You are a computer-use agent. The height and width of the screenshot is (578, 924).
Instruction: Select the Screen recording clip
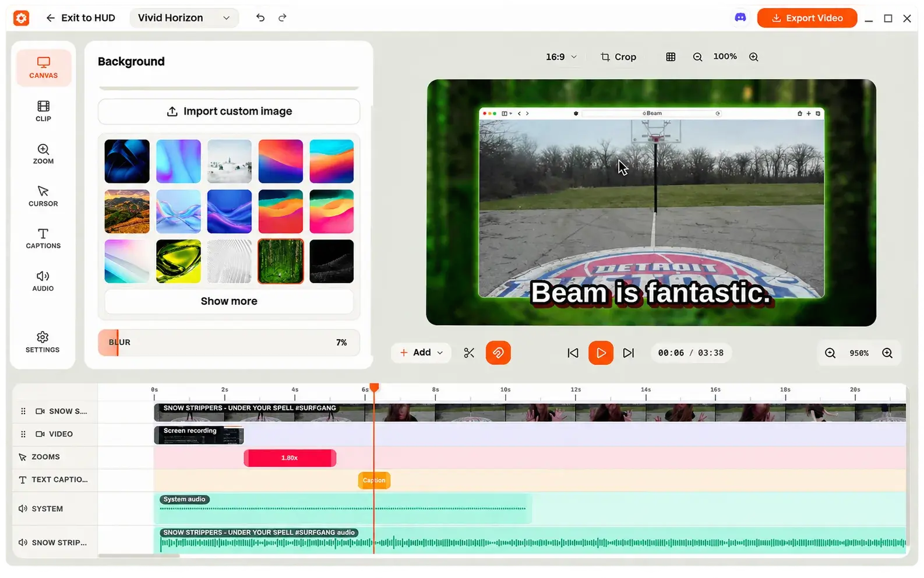point(199,435)
